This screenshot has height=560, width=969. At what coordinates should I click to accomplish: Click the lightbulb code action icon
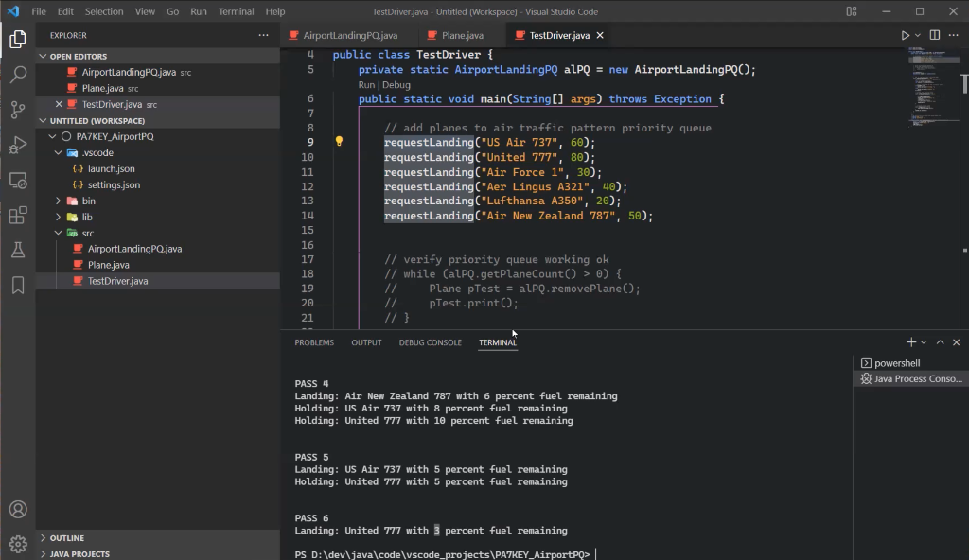[339, 142]
